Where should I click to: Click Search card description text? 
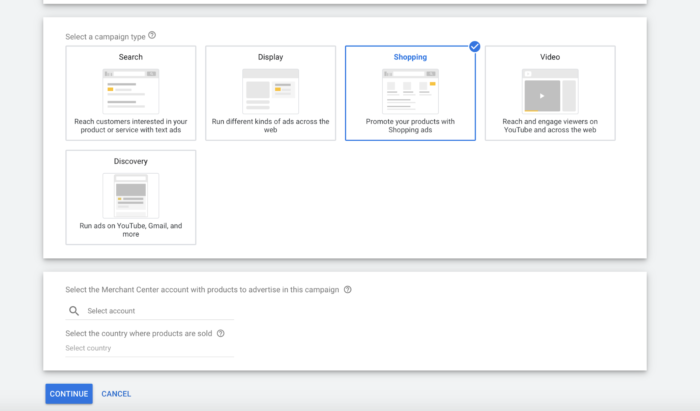tap(130, 126)
